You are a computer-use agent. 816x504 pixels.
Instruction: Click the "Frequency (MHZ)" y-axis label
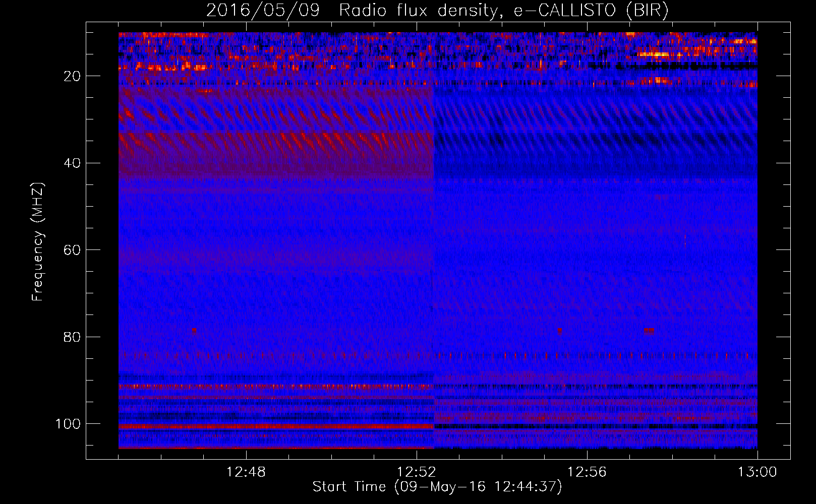[38, 242]
